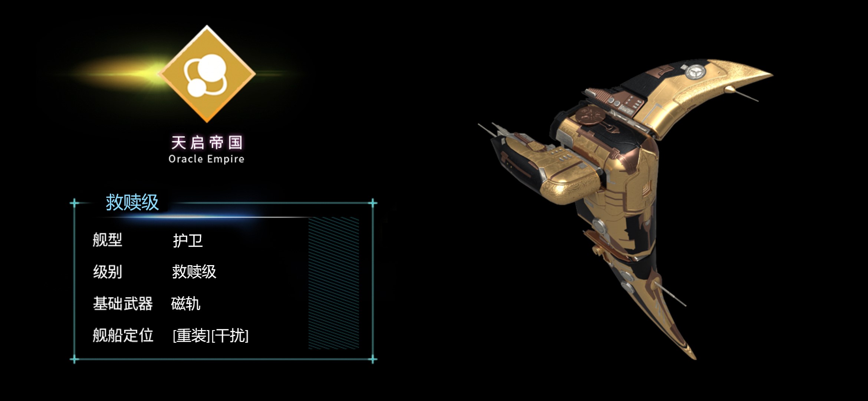The image size is (868, 401).
Task: Select the 救赎级 class value text
Action: click(194, 272)
